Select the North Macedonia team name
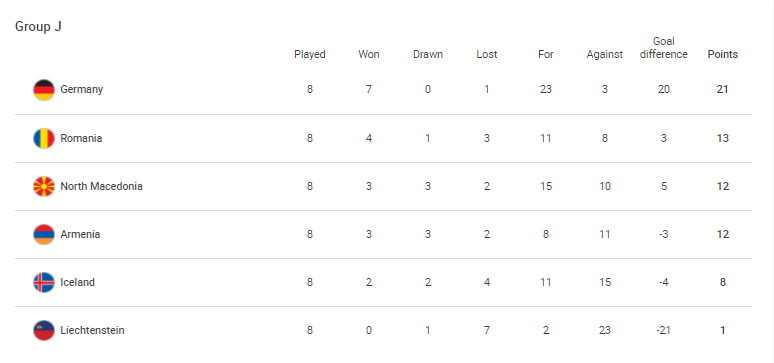774x363 pixels. pos(101,186)
